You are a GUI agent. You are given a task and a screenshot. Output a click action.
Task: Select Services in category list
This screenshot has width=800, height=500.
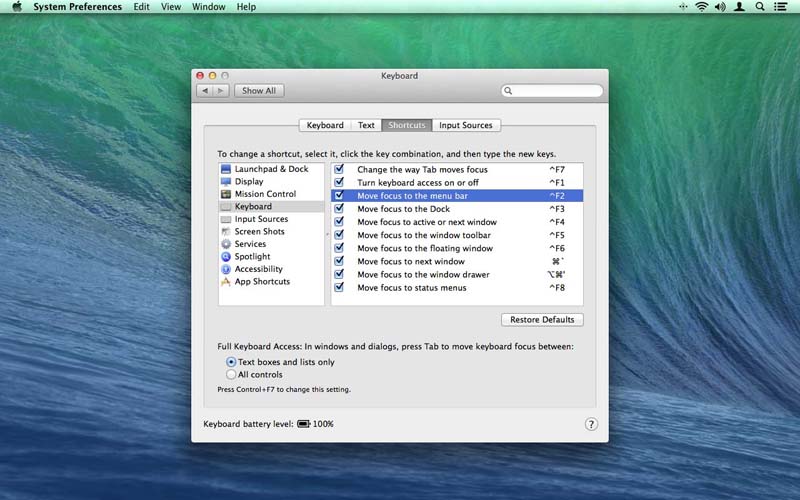coord(271,244)
